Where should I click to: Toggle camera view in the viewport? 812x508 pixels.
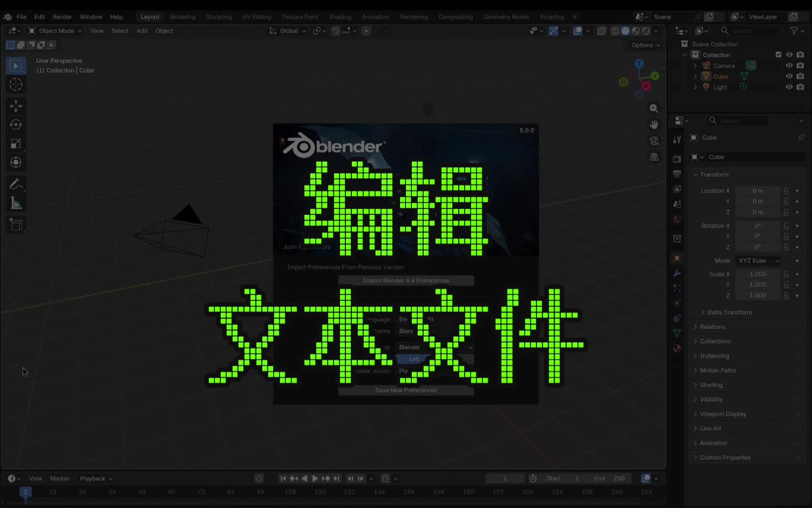click(654, 141)
